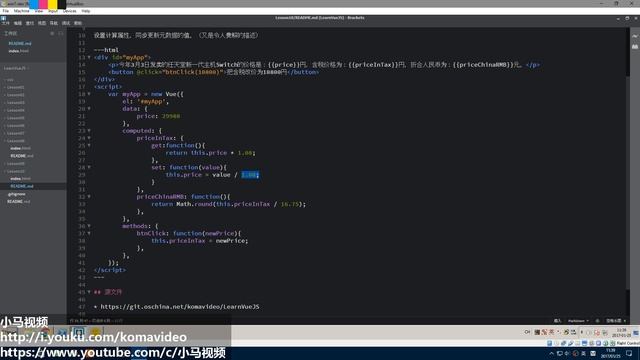Click the Brackets app icon above 文件 menu
640x360 pixels.
[3, 18]
